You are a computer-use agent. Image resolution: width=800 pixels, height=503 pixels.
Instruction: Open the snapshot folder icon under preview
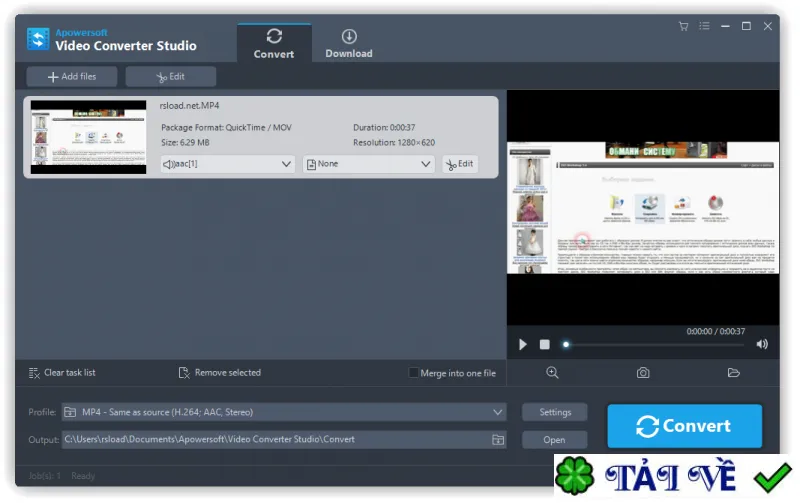point(733,373)
